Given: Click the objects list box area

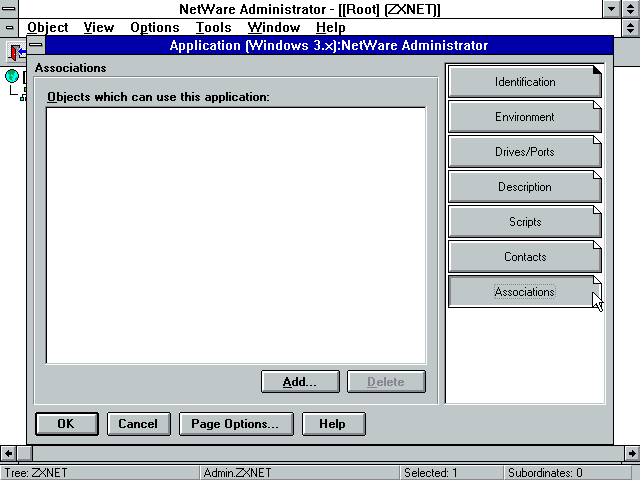Looking at the screenshot, I should pos(236,235).
